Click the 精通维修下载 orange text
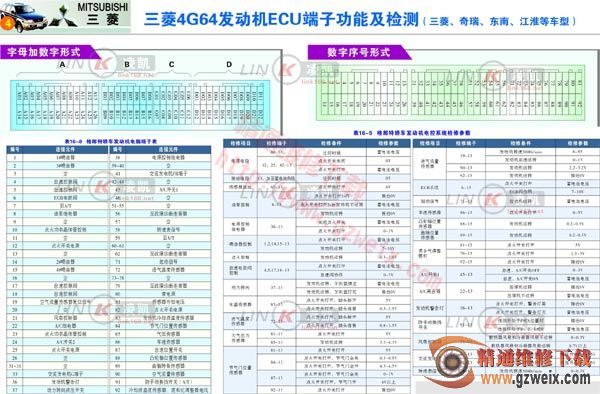Screen dimensions: 600x394 (x=534, y=358)
